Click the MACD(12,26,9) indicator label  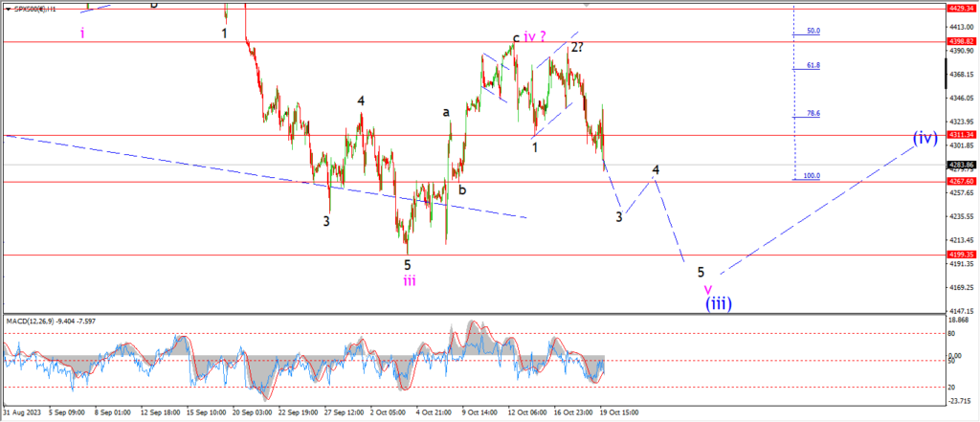tap(48, 319)
